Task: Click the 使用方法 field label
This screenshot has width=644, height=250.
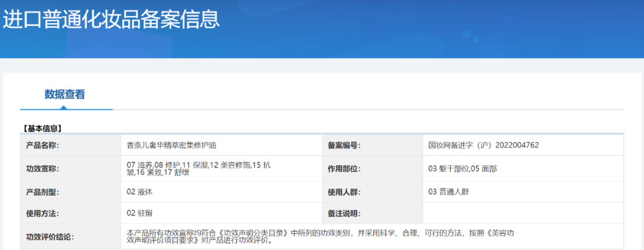Action: point(42,213)
